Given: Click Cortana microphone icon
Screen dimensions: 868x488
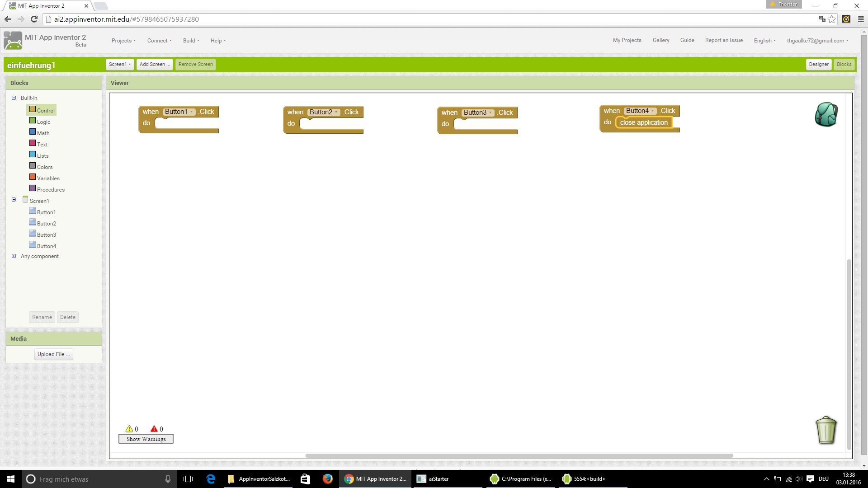Looking at the screenshot, I should pyautogui.click(x=168, y=479).
